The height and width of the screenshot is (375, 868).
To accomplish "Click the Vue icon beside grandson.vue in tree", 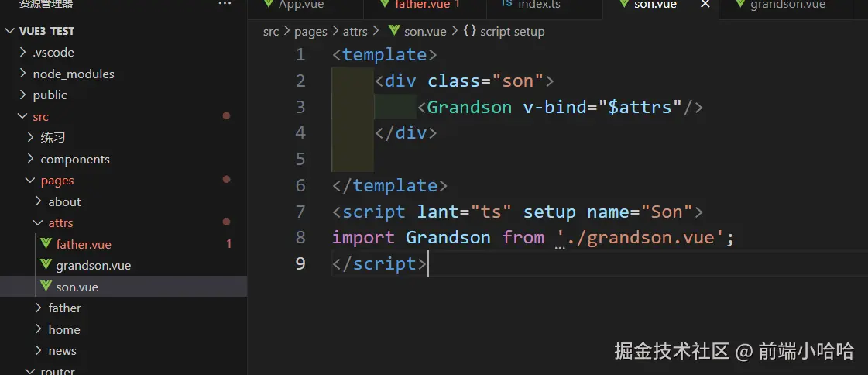I will pyautogui.click(x=46, y=265).
